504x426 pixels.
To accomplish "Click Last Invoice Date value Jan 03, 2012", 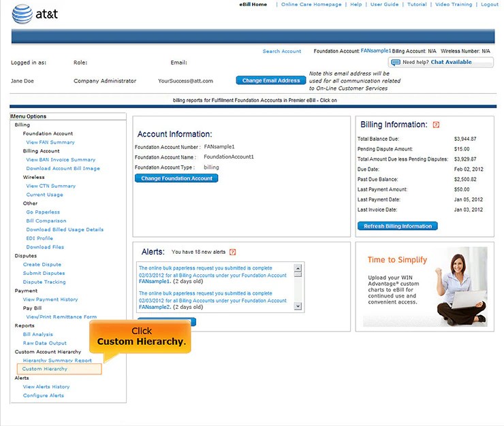I will (469, 210).
